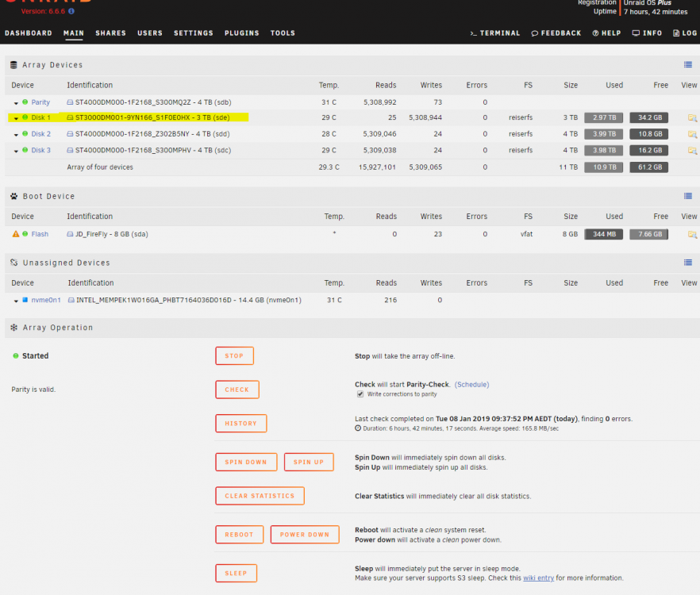Open the Tools tab

pos(283,33)
